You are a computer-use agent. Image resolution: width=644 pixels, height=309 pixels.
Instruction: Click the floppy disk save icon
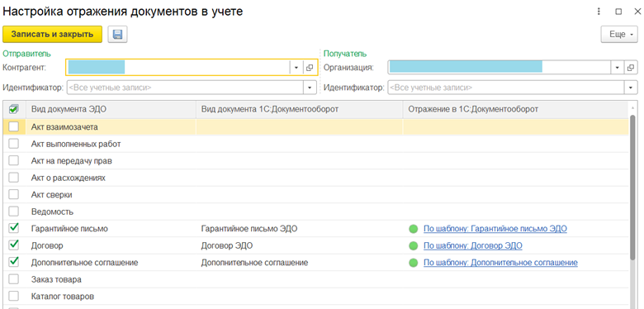117,35
